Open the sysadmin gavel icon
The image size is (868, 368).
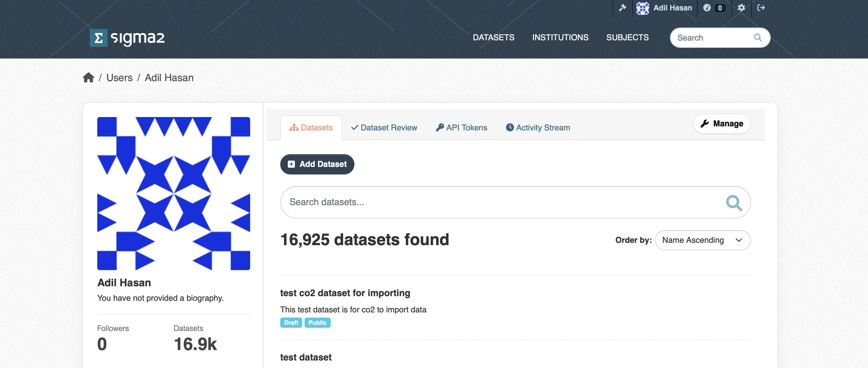(622, 8)
